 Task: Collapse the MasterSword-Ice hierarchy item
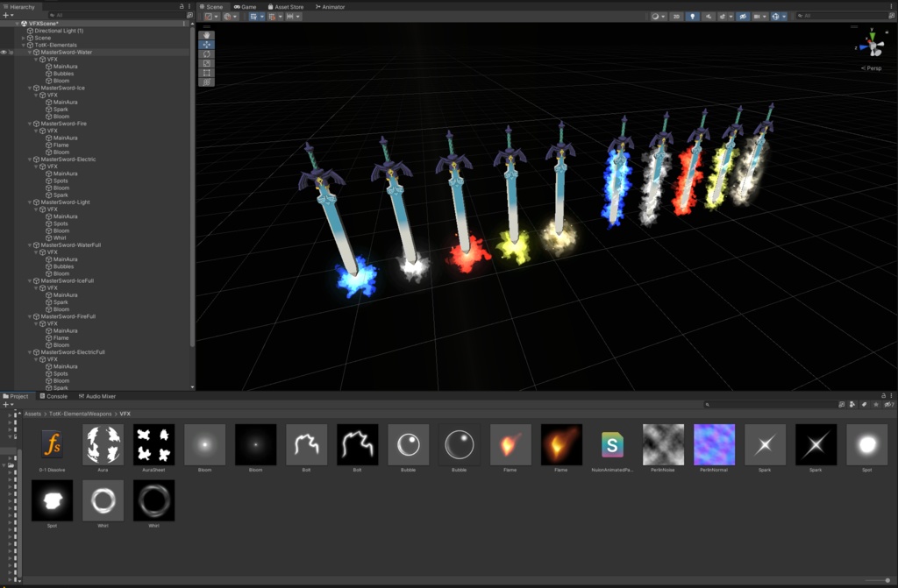click(x=29, y=87)
